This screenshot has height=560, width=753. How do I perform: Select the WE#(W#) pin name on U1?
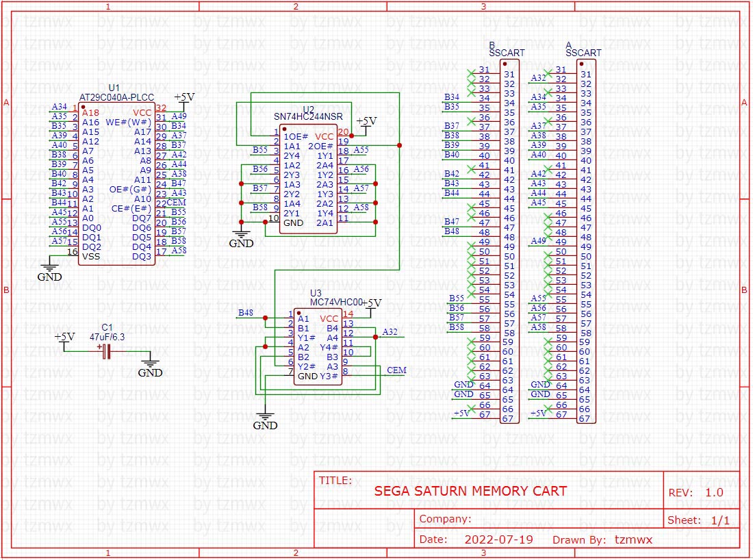[x=128, y=123]
